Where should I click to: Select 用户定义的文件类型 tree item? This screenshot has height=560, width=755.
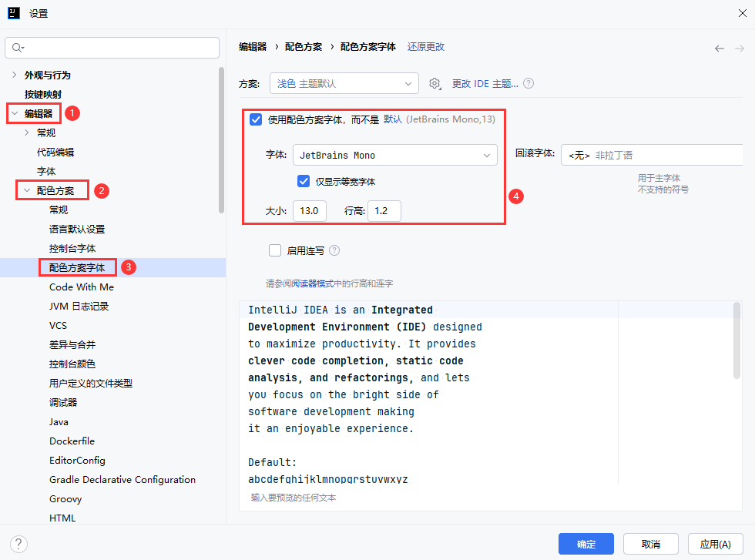[91, 384]
